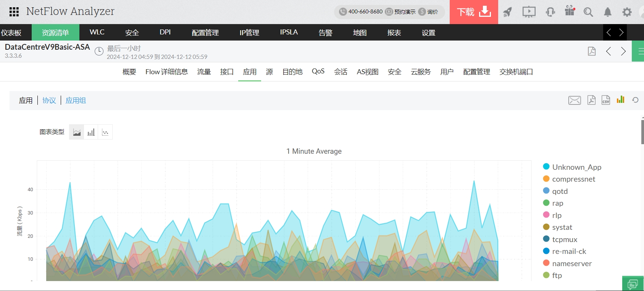Expand the green side panel menu
Image resolution: width=644 pixels, height=291 pixels.
click(x=639, y=51)
